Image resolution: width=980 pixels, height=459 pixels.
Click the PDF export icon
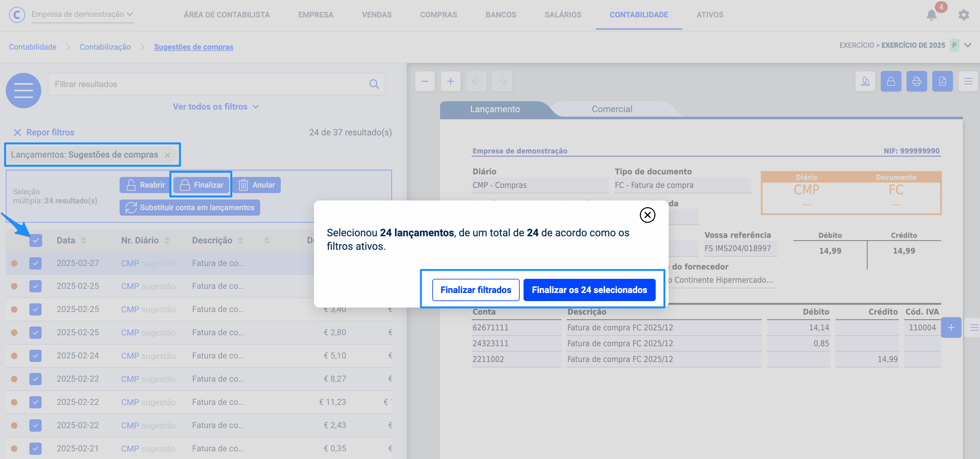[942, 81]
